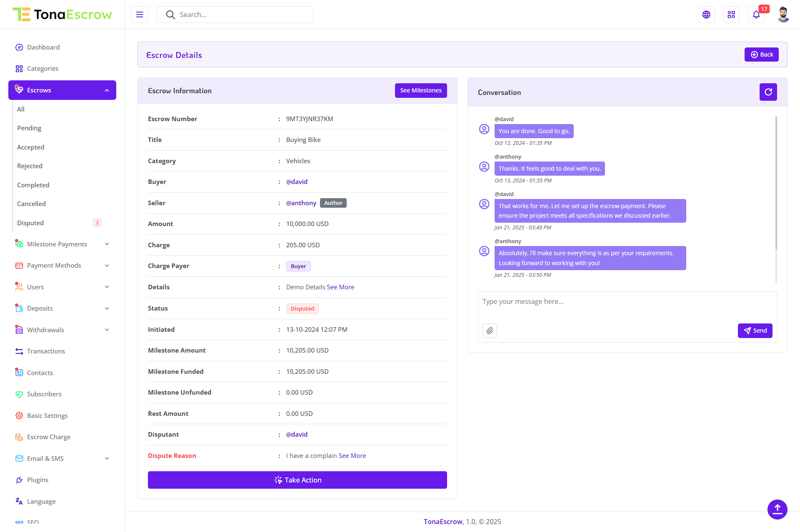
Task: Expand the Email & SMS submenu
Action: click(x=107, y=458)
